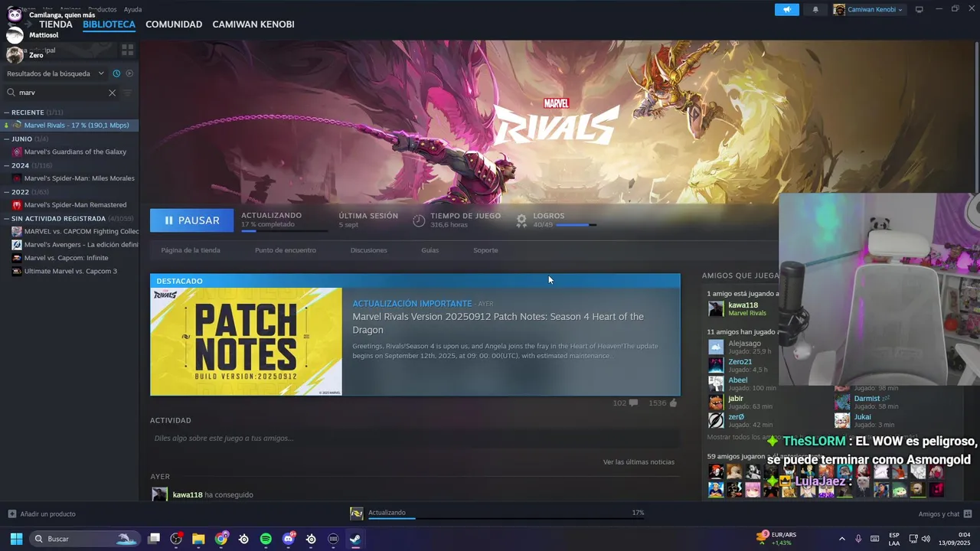Image resolution: width=980 pixels, height=551 pixels.
Task: Open Discord from the taskbar
Action: point(289,539)
